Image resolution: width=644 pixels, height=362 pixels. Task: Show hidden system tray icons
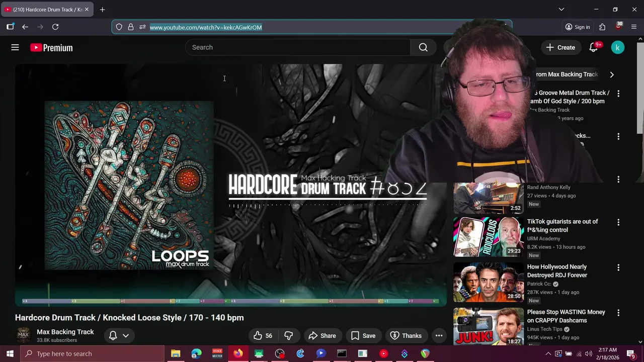pos(548,354)
